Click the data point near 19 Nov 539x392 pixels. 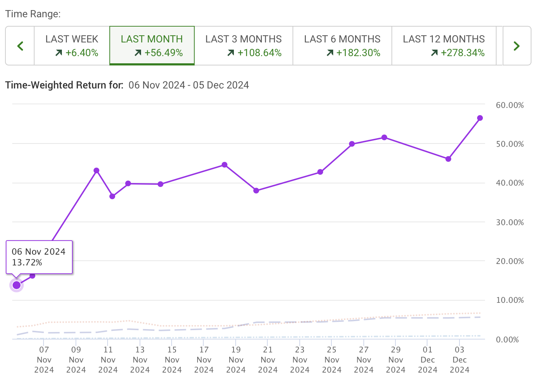tap(225, 165)
